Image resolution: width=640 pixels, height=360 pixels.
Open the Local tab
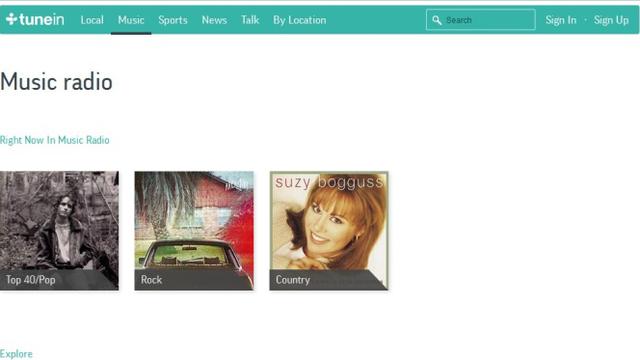tap(92, 20)
